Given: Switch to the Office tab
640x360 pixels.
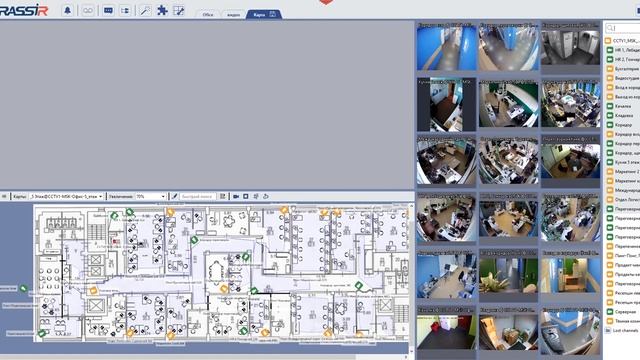Looking at the screenshot, I should [208, 15].
